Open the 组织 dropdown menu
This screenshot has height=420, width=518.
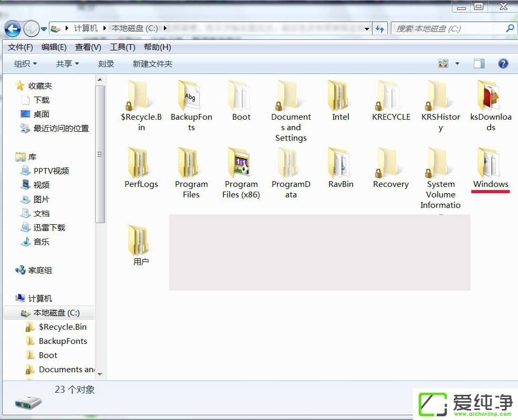point(25,64)
